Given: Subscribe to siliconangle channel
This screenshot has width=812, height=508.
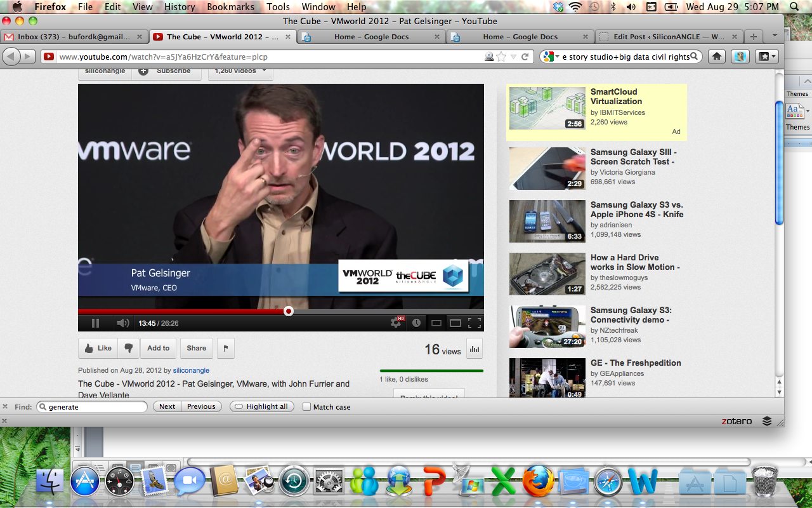Looking at the screenshot, I should (x=166, y=71).
